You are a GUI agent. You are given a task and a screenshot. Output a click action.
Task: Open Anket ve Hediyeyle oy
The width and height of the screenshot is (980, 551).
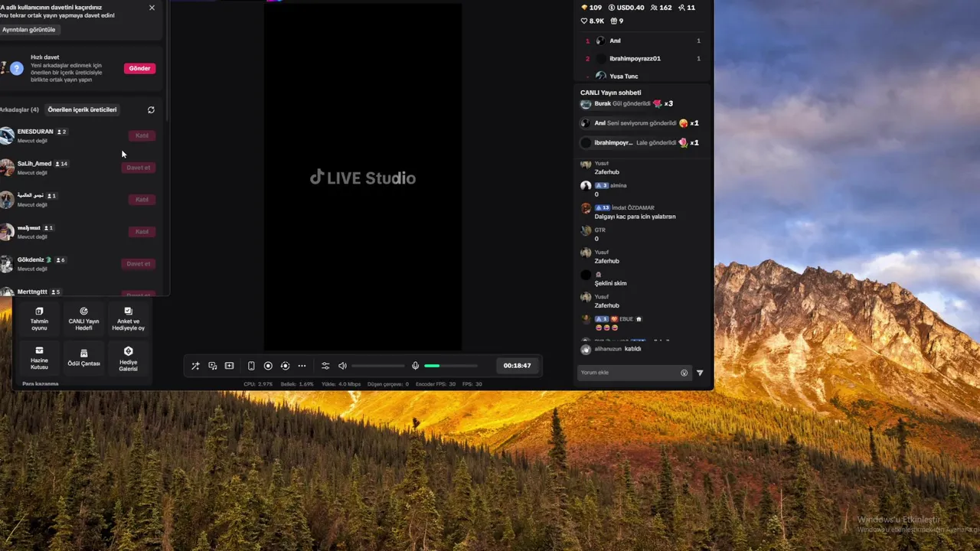[128, 318]
